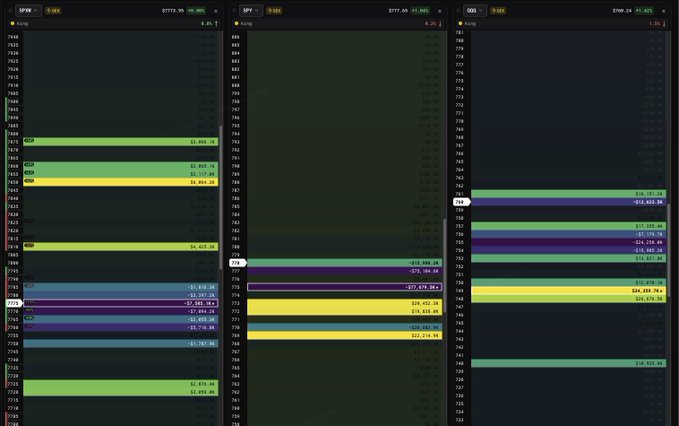679x426 pixels.
Task: Click the drag handle left of QQQ dropdown
Action: coord(458,10)
